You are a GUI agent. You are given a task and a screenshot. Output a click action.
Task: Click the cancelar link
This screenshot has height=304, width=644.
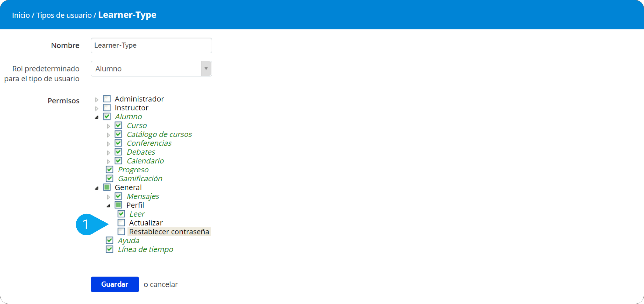pyautogui.click(x=164, y=284)
